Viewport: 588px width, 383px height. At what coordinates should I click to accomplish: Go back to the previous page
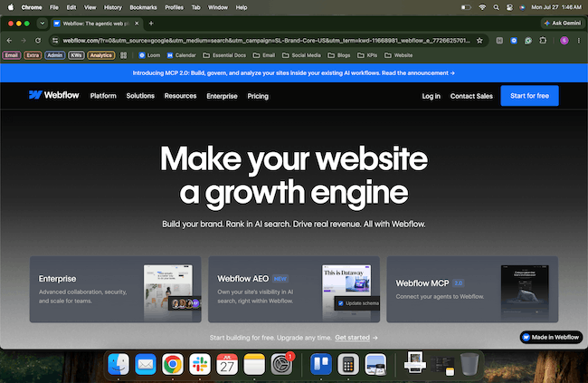pyautogui.click(x=9, y=41)
